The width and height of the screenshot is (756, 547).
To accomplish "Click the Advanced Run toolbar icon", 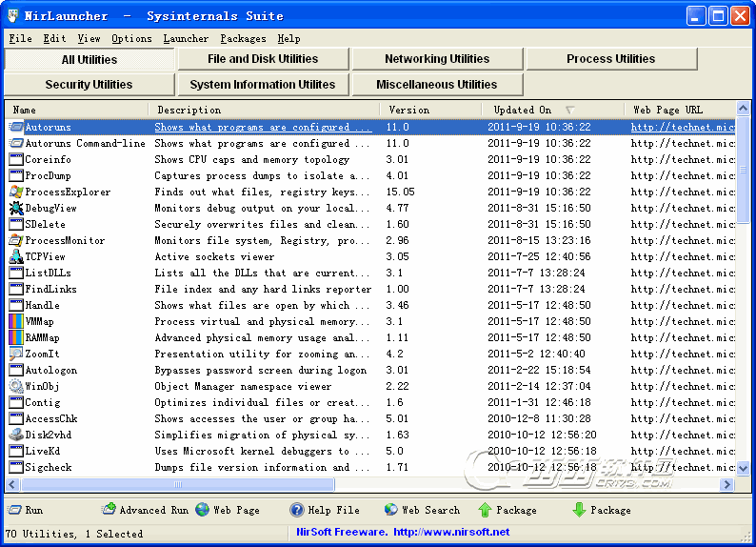I will (x=109, y=510).
